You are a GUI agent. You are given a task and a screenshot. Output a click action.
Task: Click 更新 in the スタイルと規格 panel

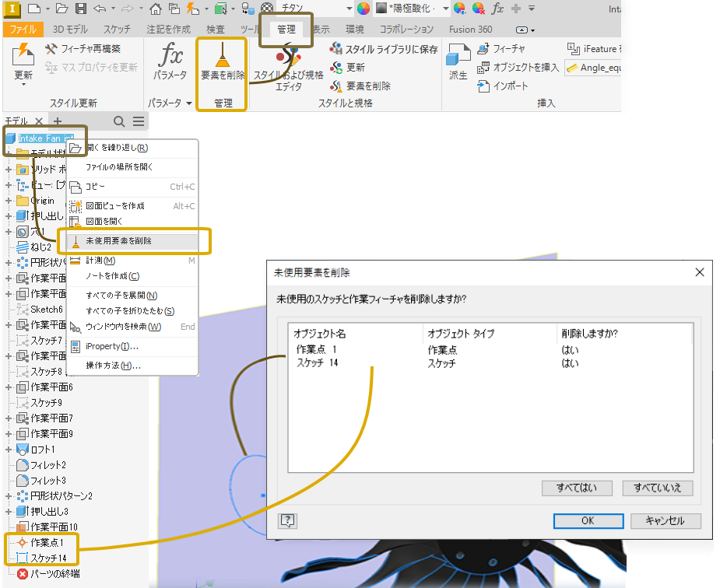click(x=348, y=67)
